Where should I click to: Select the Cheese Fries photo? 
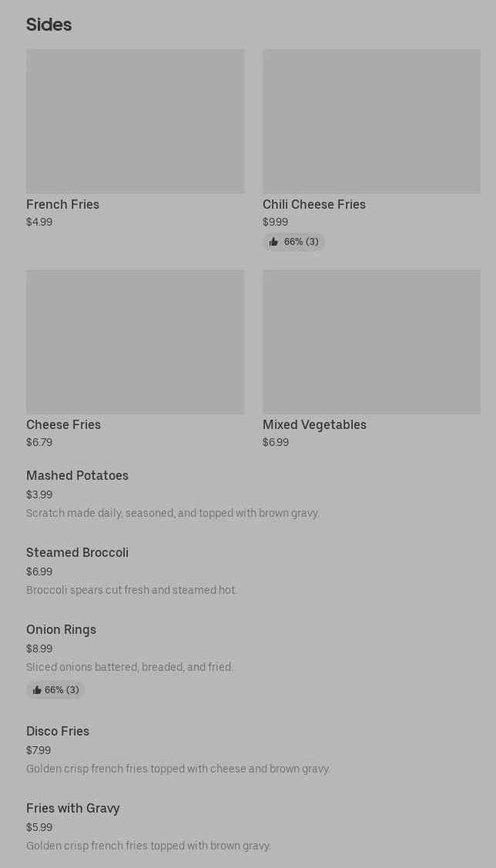coord(135,342)
